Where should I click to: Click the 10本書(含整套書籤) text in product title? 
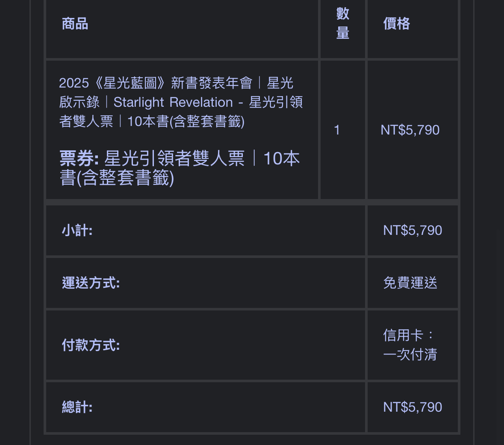tap(186, 121)
